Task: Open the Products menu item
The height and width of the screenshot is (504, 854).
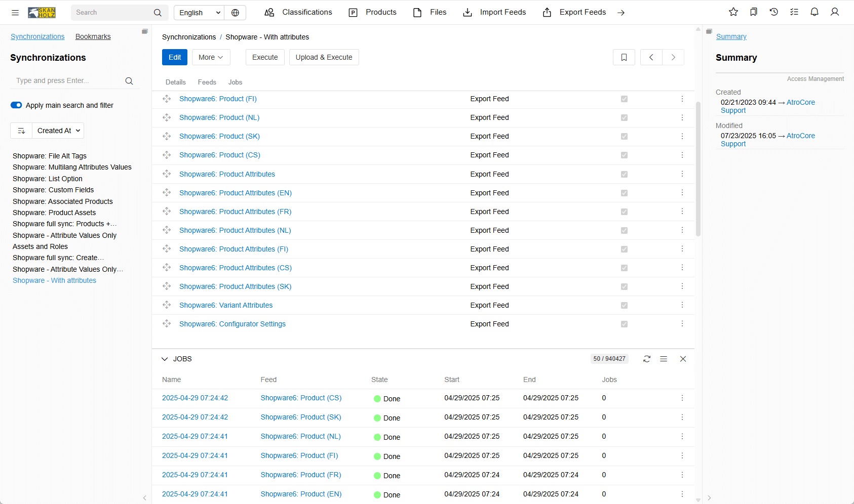Action: coord(372,12)
